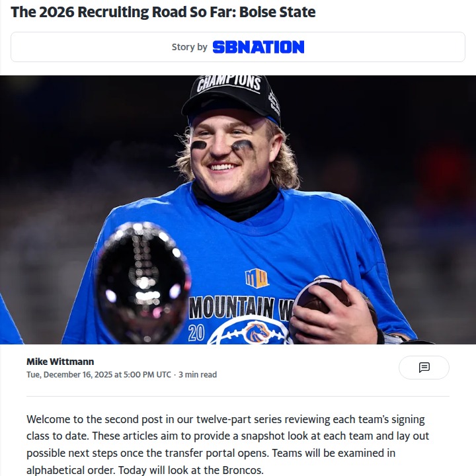
Task: Click the Champions cap in the photo
Action: click(231, 96)
